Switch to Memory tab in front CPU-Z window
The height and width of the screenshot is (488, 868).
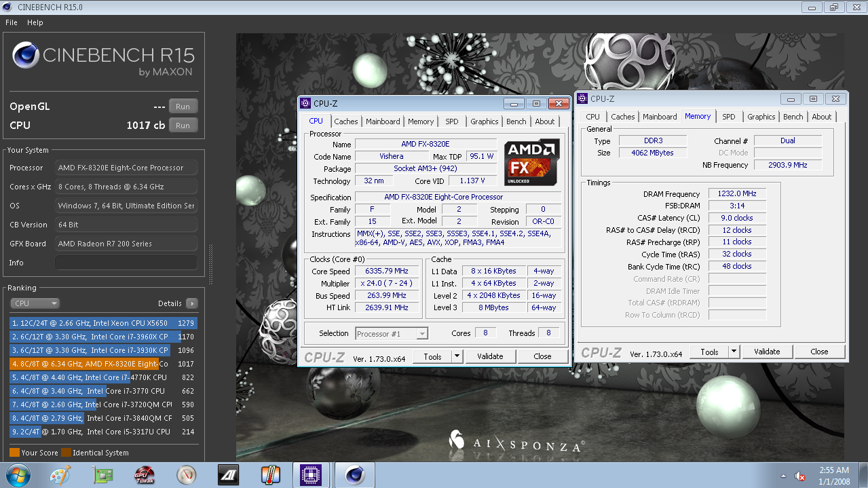pyautogui.click(x=421, y=121)
